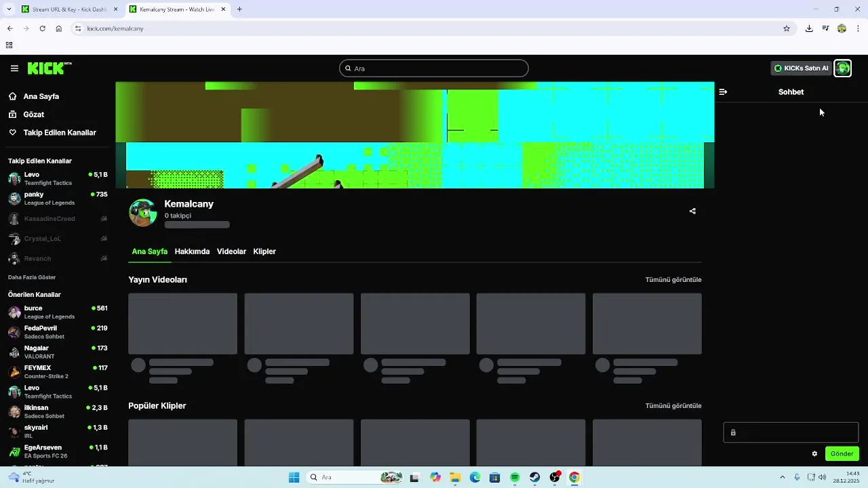Open offline KassadinsCreed channel
This screenshot has width=868, height=488.
[58, 219]
